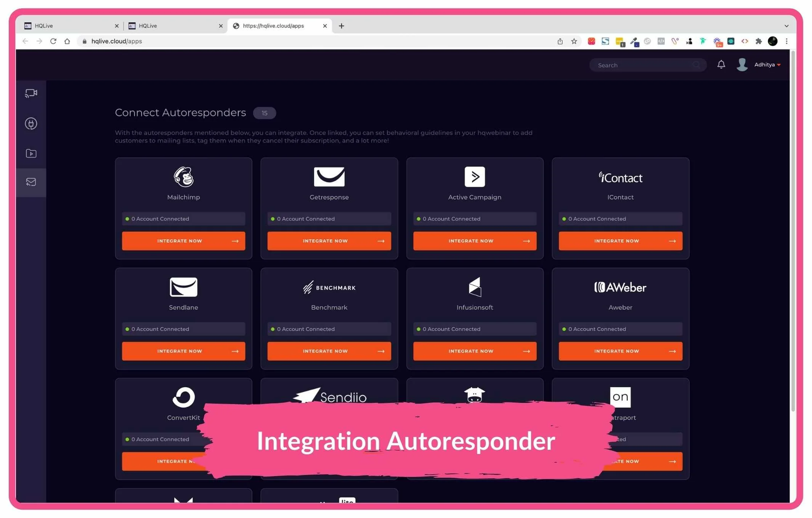
Task: Select the autoresponder mail sidebar icon
Action: [x=31, y=182]
